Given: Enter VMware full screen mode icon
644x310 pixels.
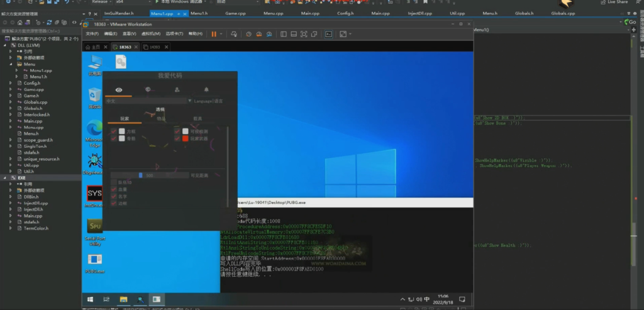Looking at the screenshot, I should [304, 34].
